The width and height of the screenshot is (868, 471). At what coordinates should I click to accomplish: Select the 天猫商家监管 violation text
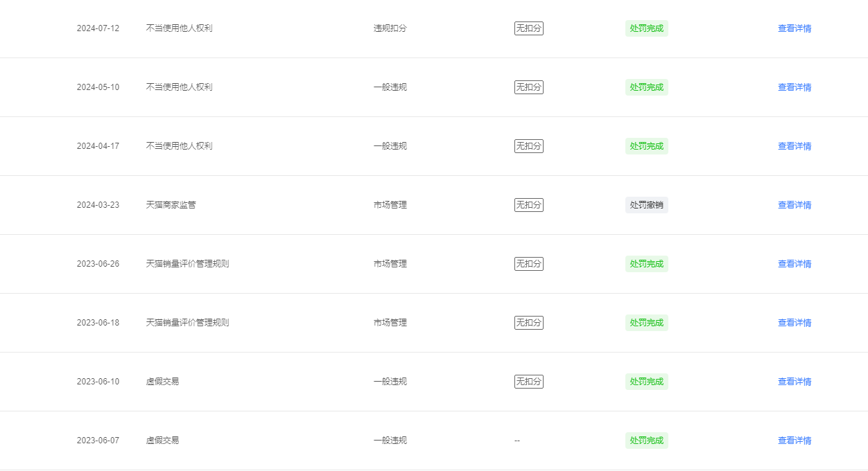coord(171,205)
